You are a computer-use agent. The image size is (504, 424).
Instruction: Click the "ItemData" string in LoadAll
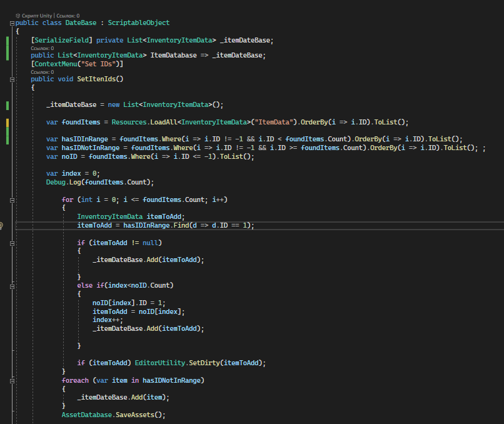coord(274,122)
